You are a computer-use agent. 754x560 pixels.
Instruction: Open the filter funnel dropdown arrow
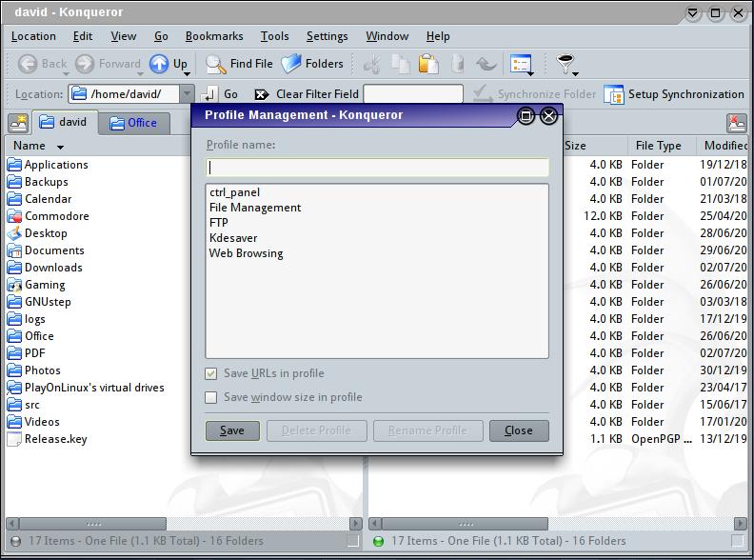575,73
